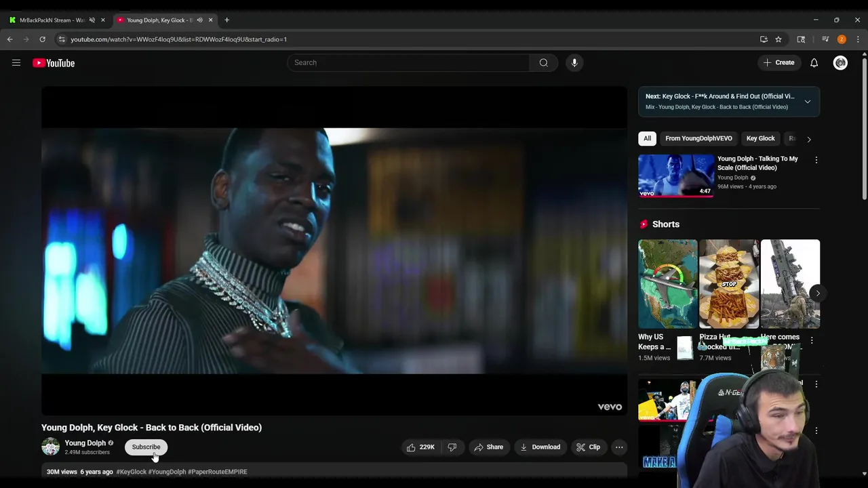Click the 30M views 6 years ago text
This screenshot has height=488, width=868.
(79, 472)
